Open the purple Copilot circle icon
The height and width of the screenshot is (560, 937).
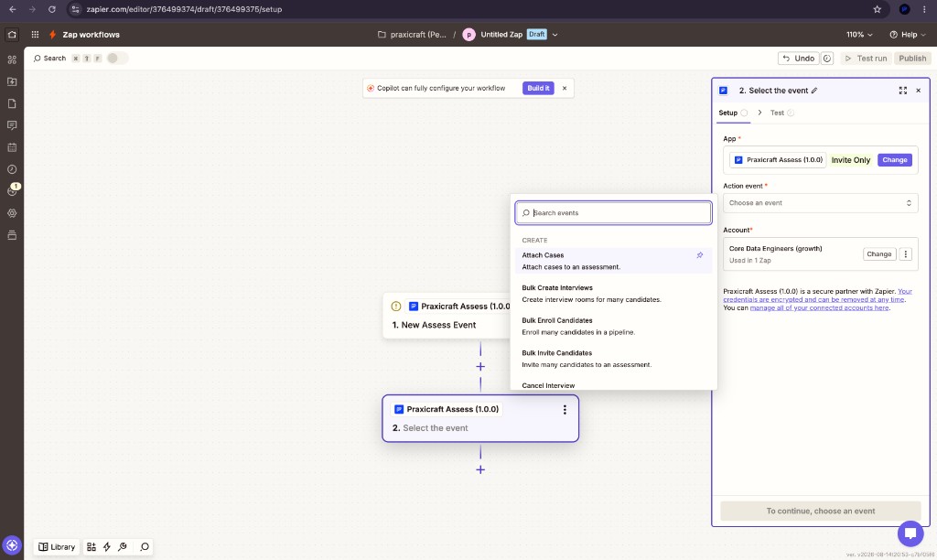pyautogui.click(x=12, y=545)
